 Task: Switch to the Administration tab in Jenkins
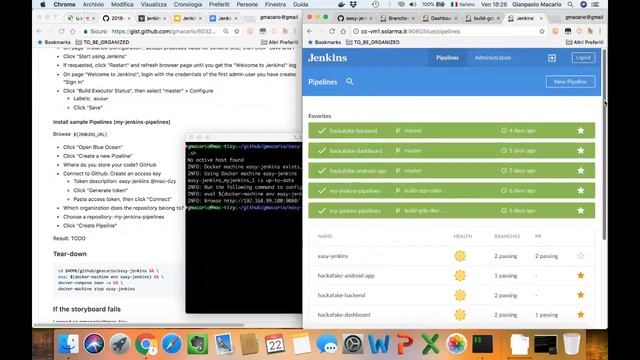pos(493,58)
